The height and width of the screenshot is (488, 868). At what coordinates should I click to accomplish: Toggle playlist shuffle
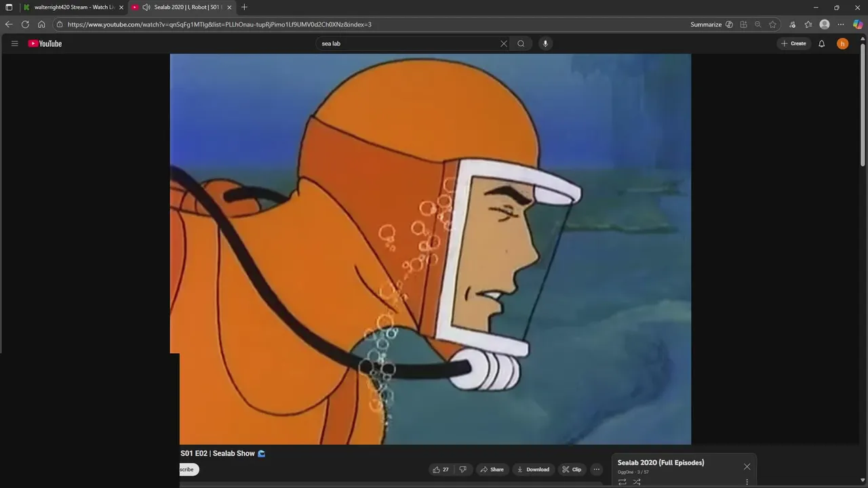point(637,482)
